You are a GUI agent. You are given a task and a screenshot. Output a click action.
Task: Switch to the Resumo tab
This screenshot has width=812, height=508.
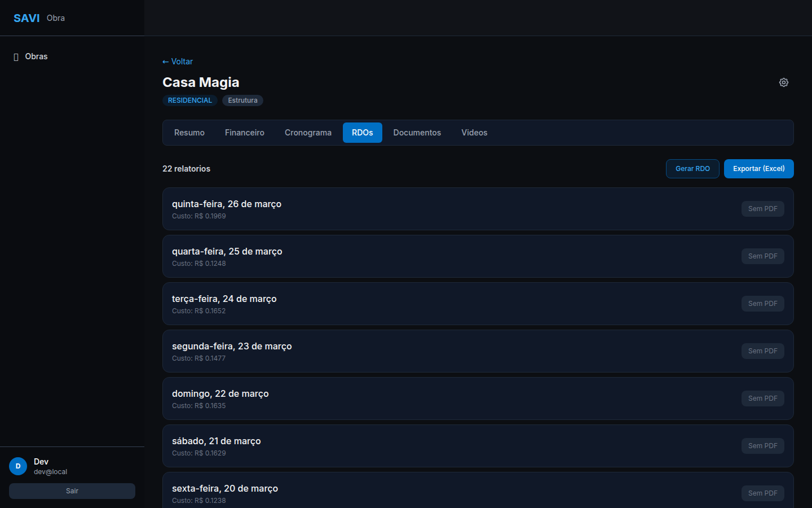189,133
